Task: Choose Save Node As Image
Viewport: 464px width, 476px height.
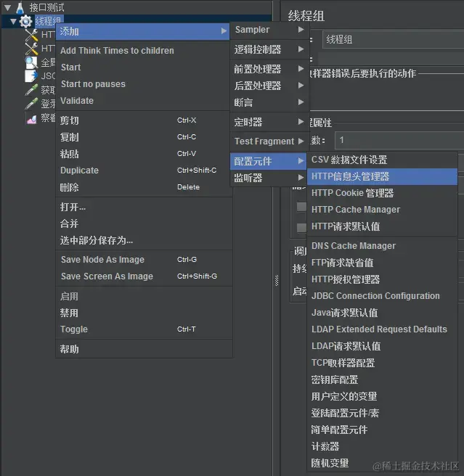Action: [x=144, y=260]
